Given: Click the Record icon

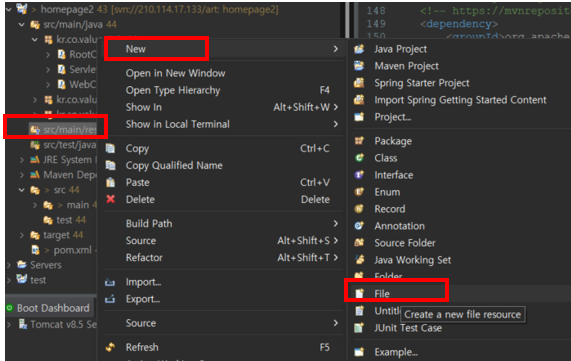Looking at the screenshot, I should [x=359, y=209].
